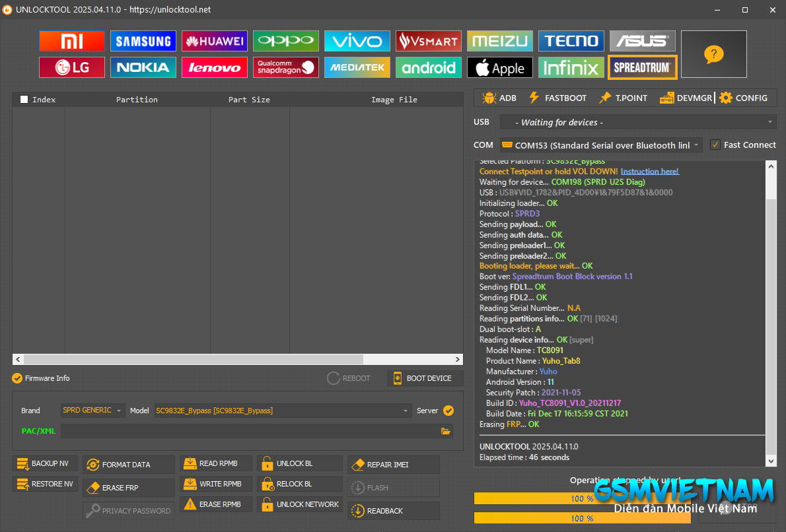Select the LG brand logo
Screen dimensions: 786x532
pos(72,67)
